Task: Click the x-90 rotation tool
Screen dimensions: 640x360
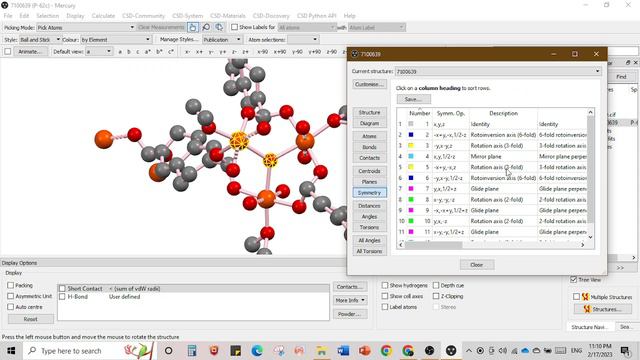Action: 262,52
